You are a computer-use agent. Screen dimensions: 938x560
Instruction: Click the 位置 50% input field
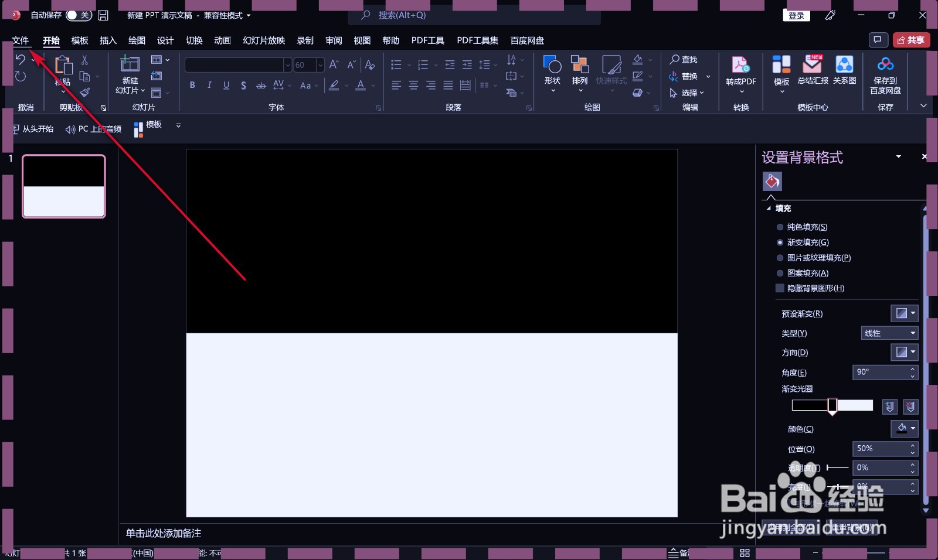click(x=885, y=449)
